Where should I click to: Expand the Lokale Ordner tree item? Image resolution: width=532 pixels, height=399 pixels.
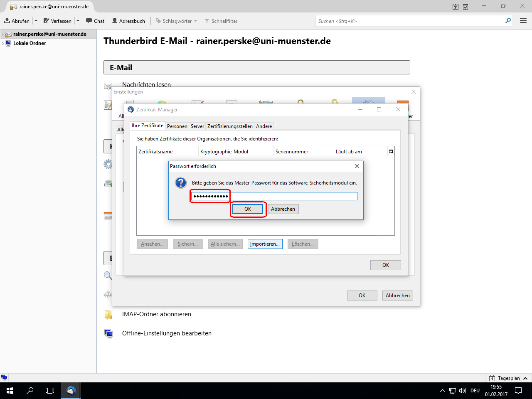pos(3,43)
